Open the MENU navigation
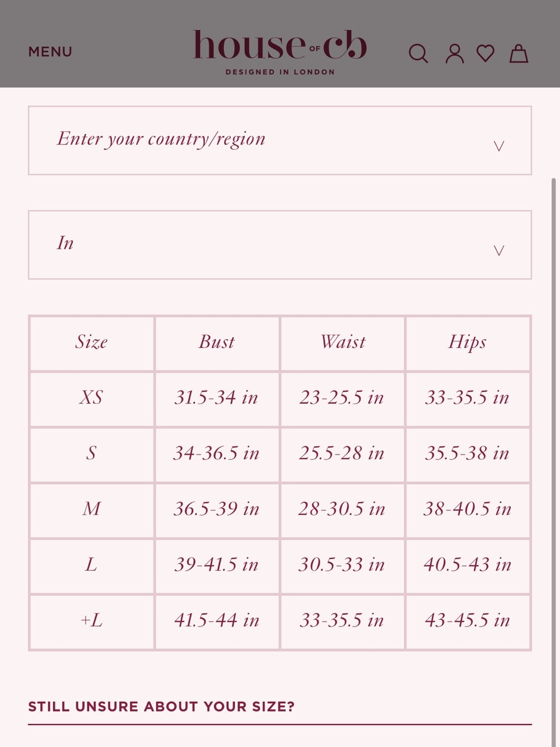560x747 pixels. point(50,52)
